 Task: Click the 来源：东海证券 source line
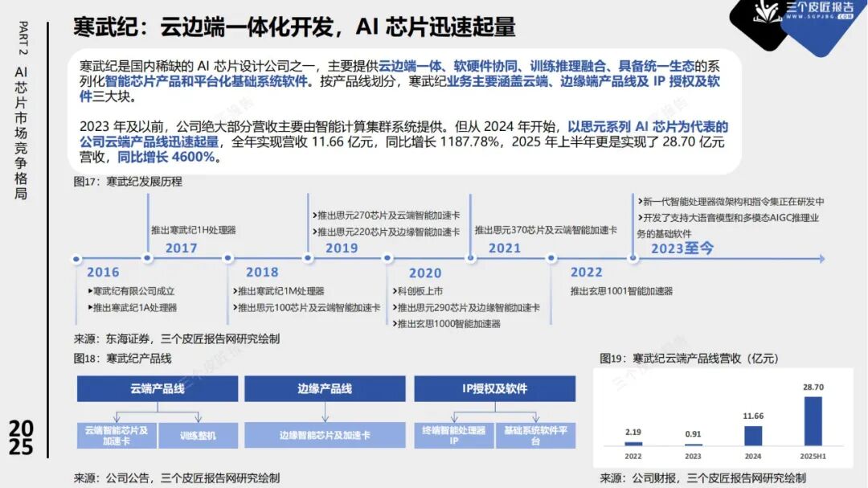177,338
